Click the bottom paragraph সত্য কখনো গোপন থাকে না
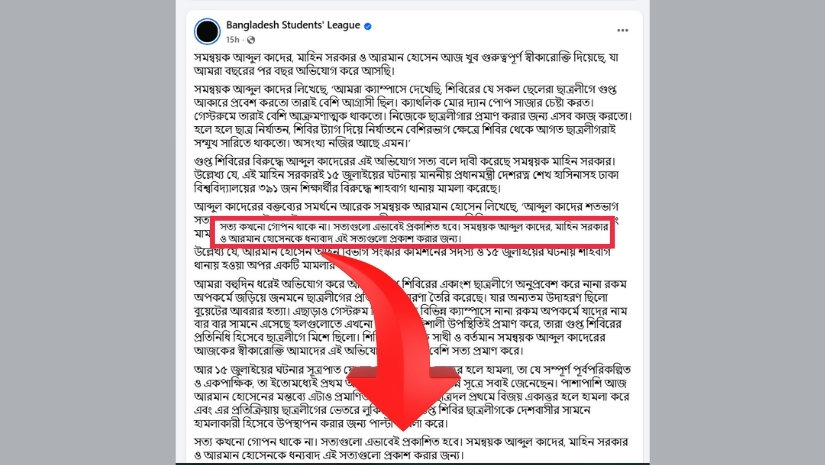The image size is (825, 465). click(x=410, y=449)
